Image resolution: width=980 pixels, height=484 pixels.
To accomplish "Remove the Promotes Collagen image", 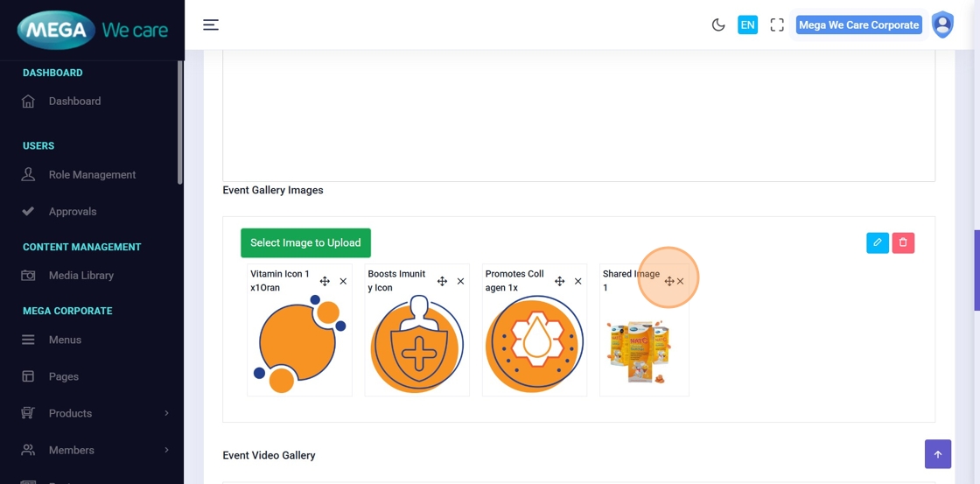I will [x=577, y=281].
